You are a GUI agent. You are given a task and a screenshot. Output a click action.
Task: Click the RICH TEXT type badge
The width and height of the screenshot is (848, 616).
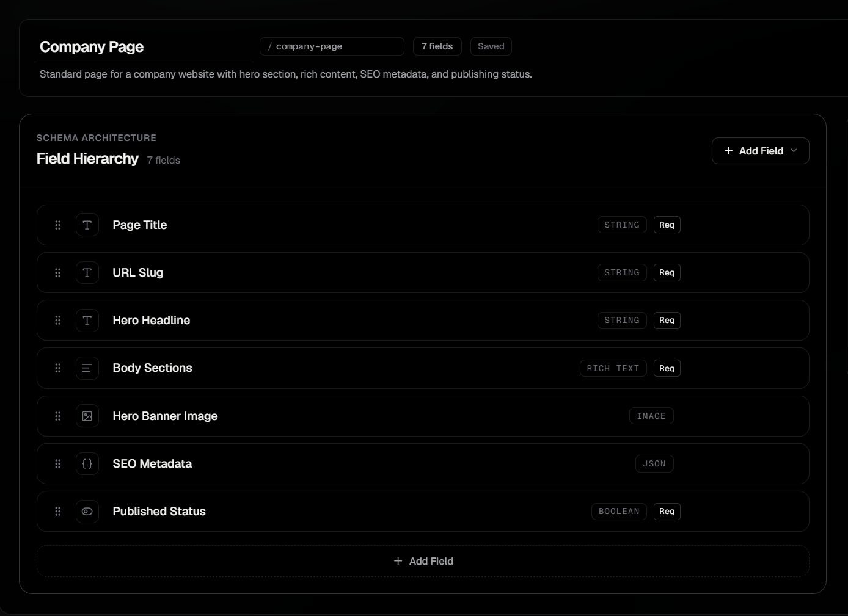613,369
